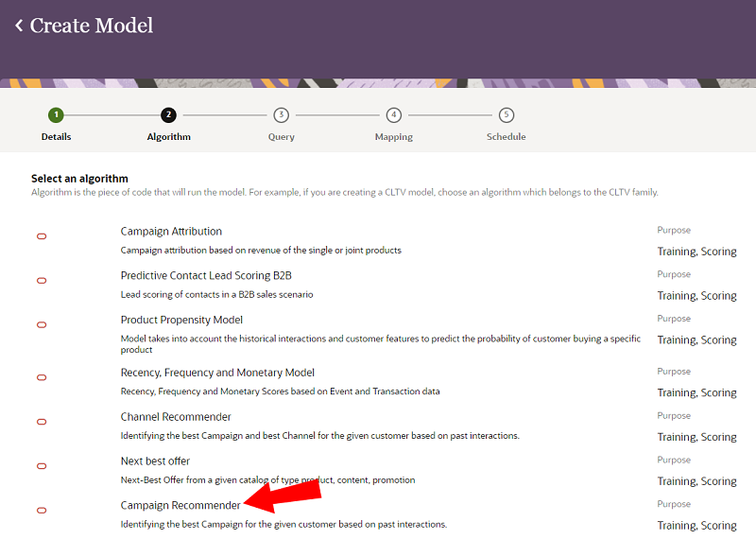This screenshot has width=756, height=539.
Task: Go to step 1 Details circle
Action: click(56, 115)
